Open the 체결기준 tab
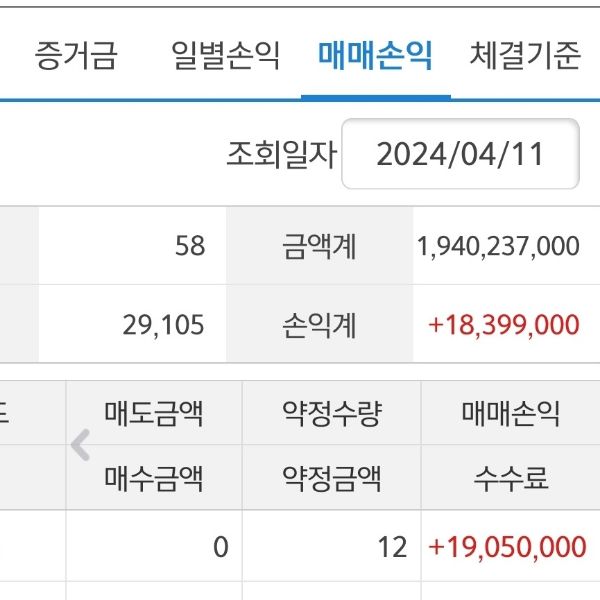Viewport: 600px width, 600px height. (x=524, y=55)
